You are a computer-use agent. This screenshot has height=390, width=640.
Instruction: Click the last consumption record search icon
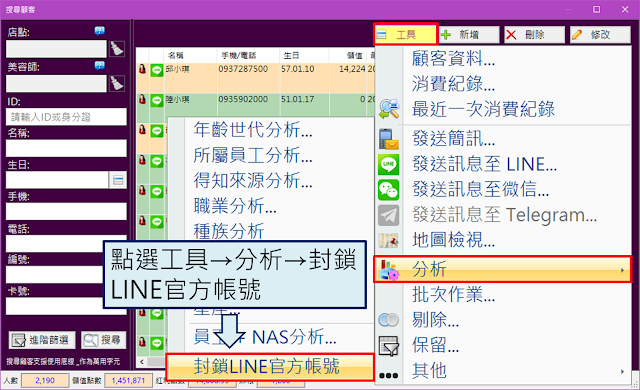(389, 109)
